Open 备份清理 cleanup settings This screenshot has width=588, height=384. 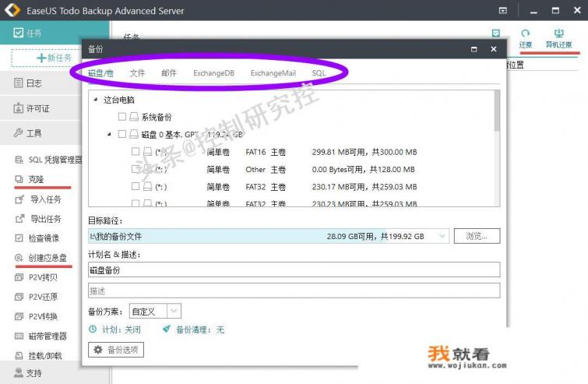coord(193,329)
